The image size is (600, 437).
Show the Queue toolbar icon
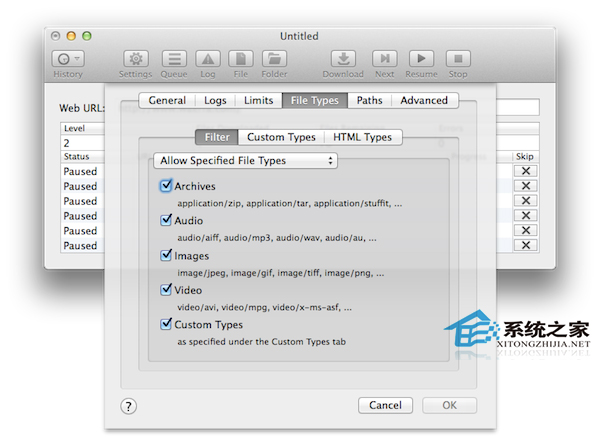(174, 59)
